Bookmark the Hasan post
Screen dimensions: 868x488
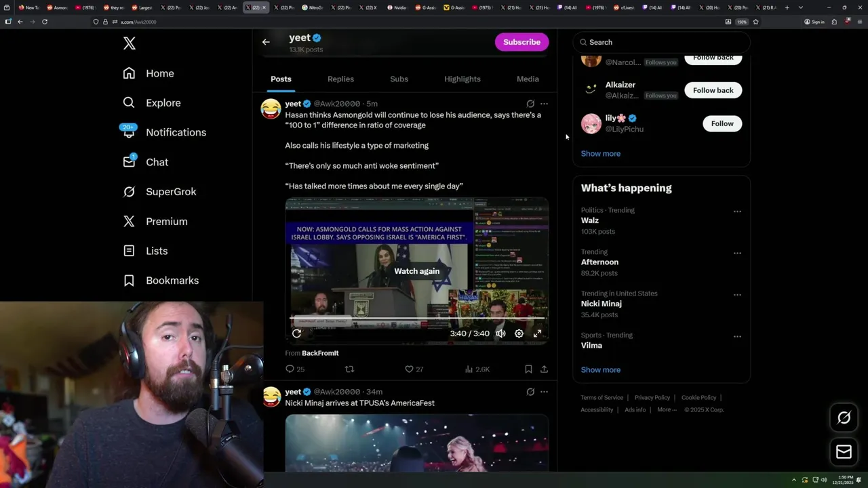coord(528,369)
